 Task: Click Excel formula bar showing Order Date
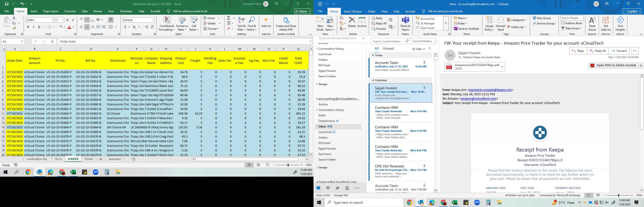(183, 41)
